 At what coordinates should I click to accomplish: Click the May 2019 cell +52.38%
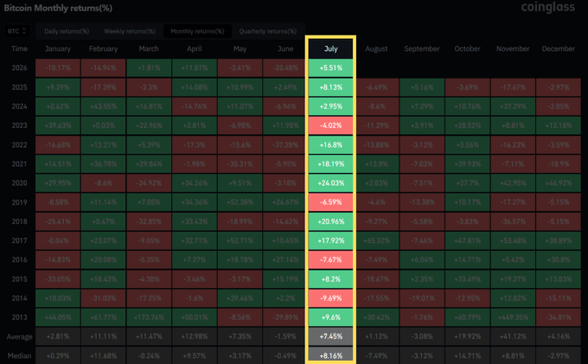[x=240, y=202]
